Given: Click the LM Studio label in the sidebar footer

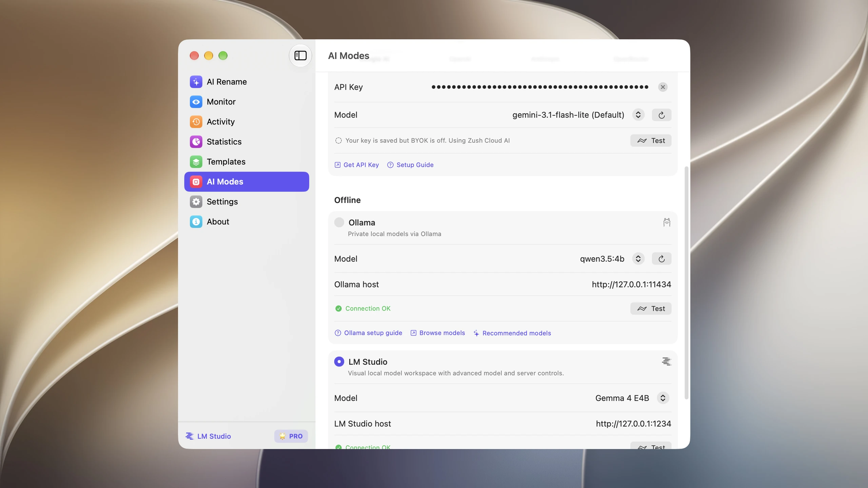Looking at the screenshot, I should pos(214,436).
